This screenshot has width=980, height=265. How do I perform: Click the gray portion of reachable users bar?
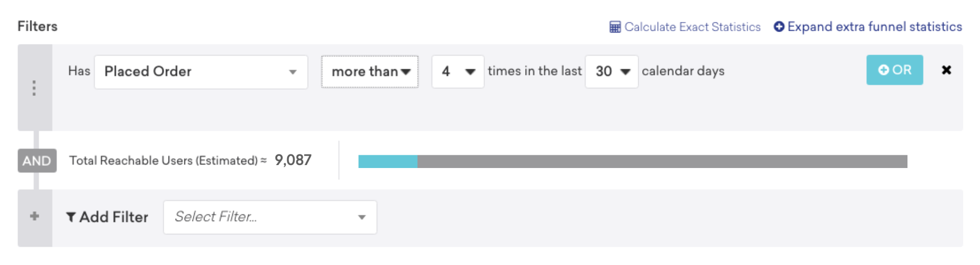click(x=662, y=162)
